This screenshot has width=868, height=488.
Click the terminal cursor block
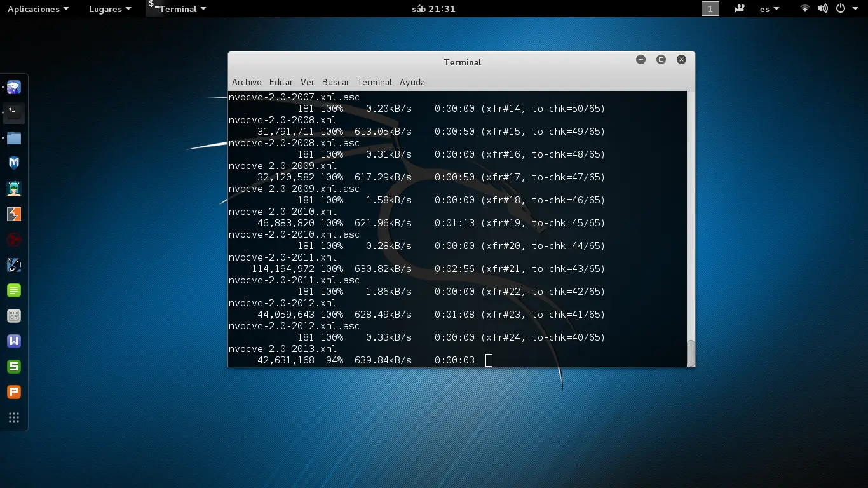tap(489, 360)
